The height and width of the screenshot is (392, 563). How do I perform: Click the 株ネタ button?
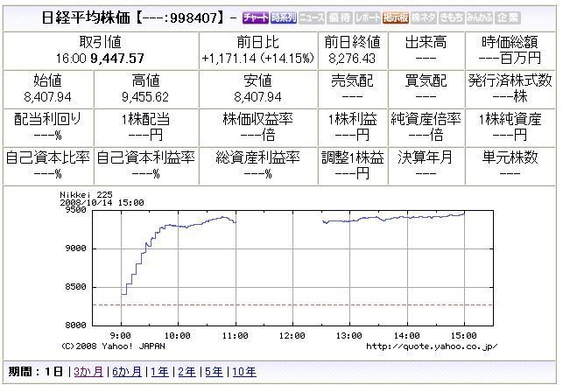[423, 17]
